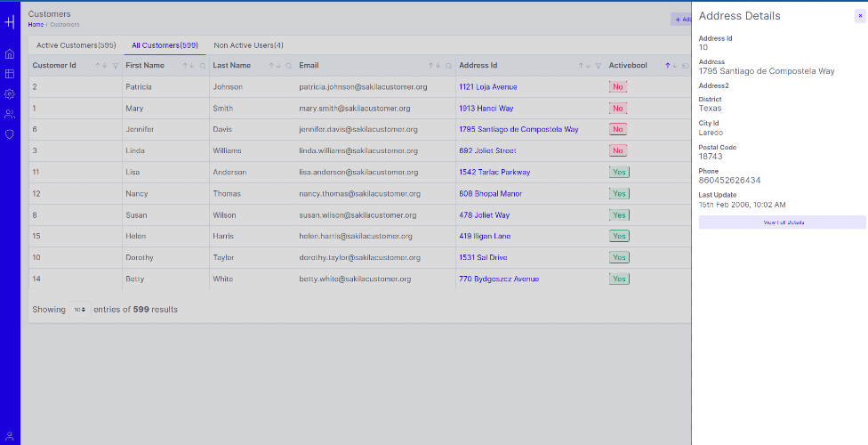The width and height of the screenshot is (868, 445).
Task: Open the settings gear in sidebar
Action: coord(10,93)
